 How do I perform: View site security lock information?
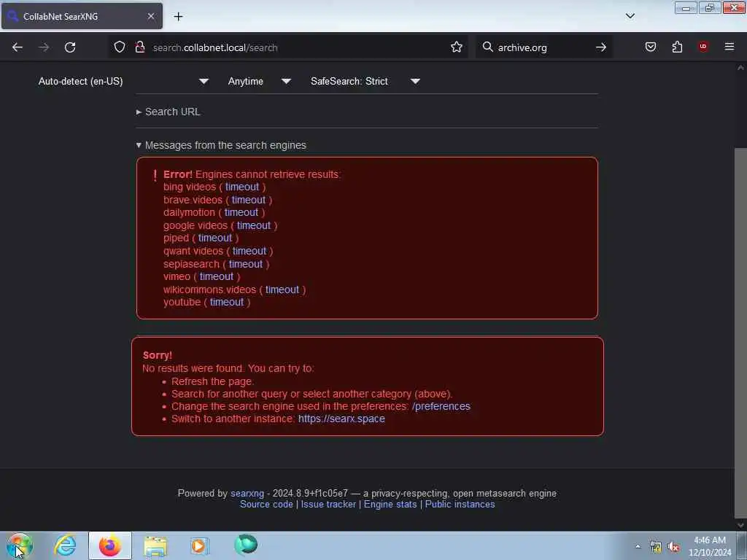click(x=139, y=47)
